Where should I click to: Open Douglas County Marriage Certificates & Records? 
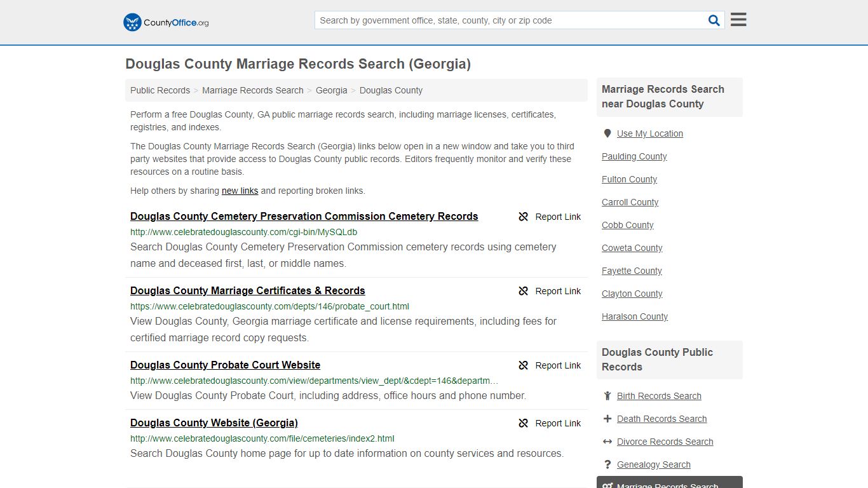point(248,290)
